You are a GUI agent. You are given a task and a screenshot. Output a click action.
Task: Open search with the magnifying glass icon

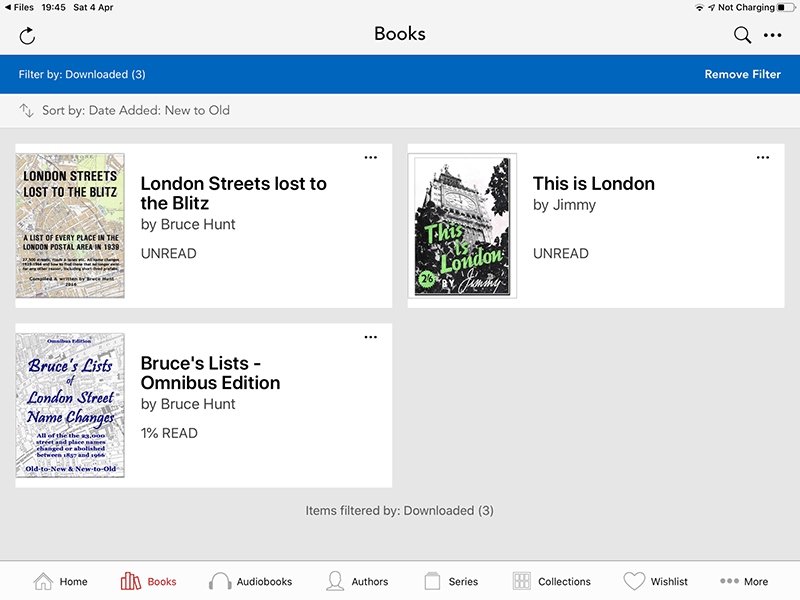(x=742, y=36)
